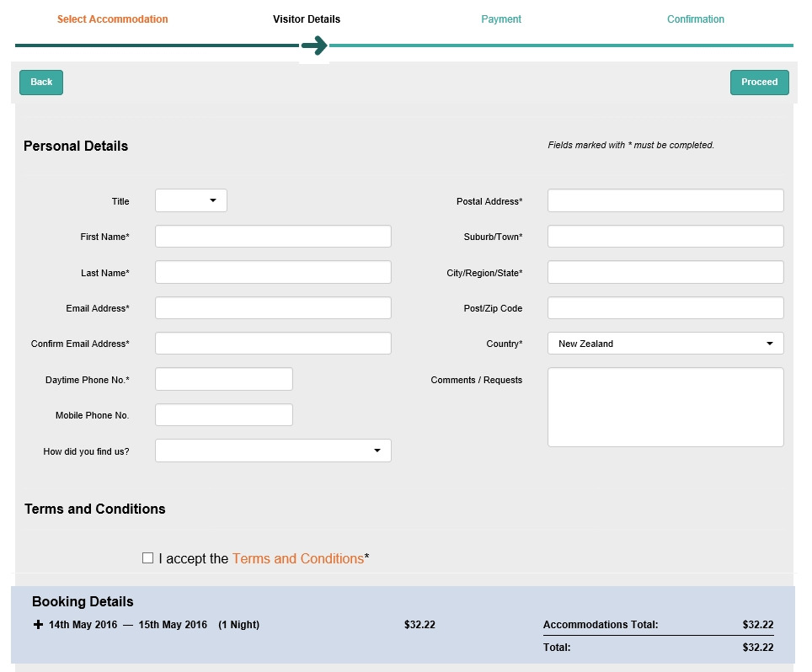Click the 14th May 2016 booking date text
Image resolution: width=812 pixels, height=672 pixels.
pos(83,624)
